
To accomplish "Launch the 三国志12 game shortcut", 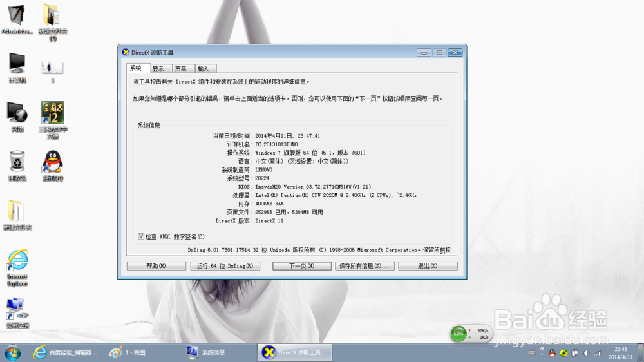I will 53,120.
